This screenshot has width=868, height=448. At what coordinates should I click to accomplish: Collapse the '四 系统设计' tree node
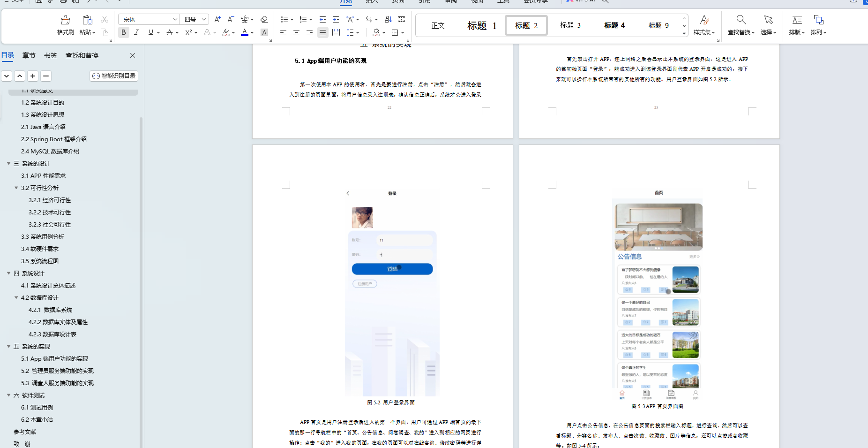pyautogui.click(x=8, y=273)
